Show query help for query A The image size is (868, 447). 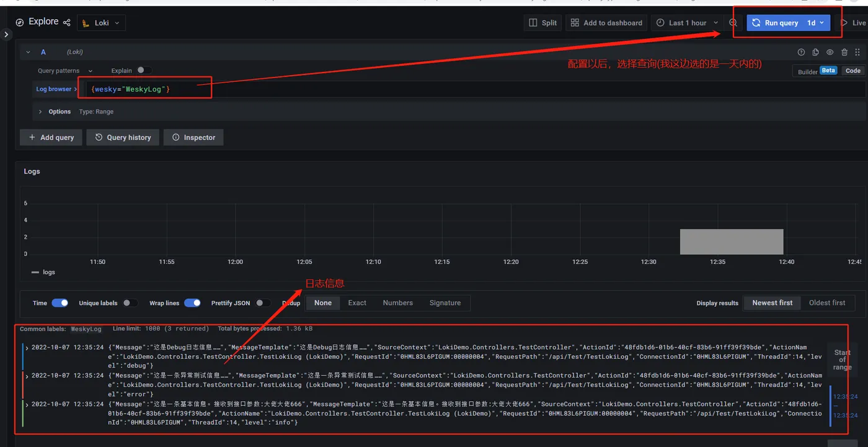click(x=801, y=53)
